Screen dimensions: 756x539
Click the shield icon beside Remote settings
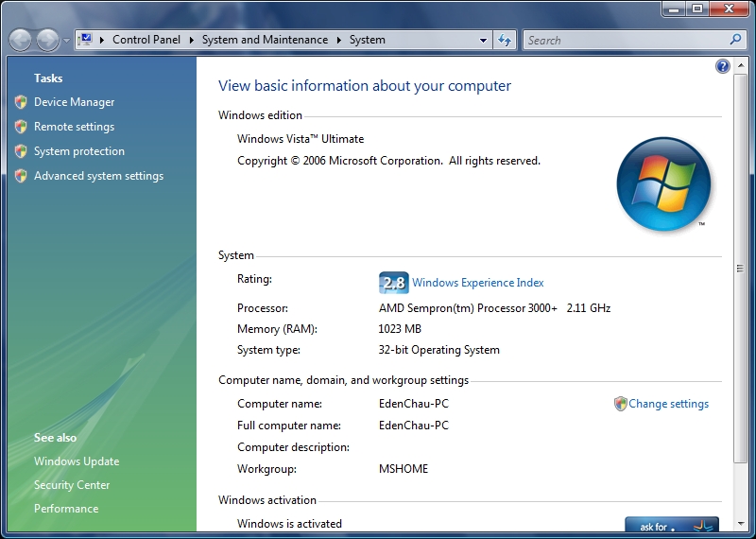pos(21,127)
